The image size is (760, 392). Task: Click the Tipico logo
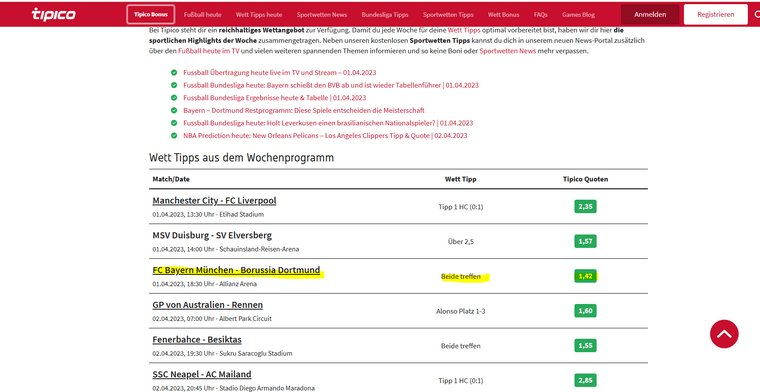click(x=54, y=14)
